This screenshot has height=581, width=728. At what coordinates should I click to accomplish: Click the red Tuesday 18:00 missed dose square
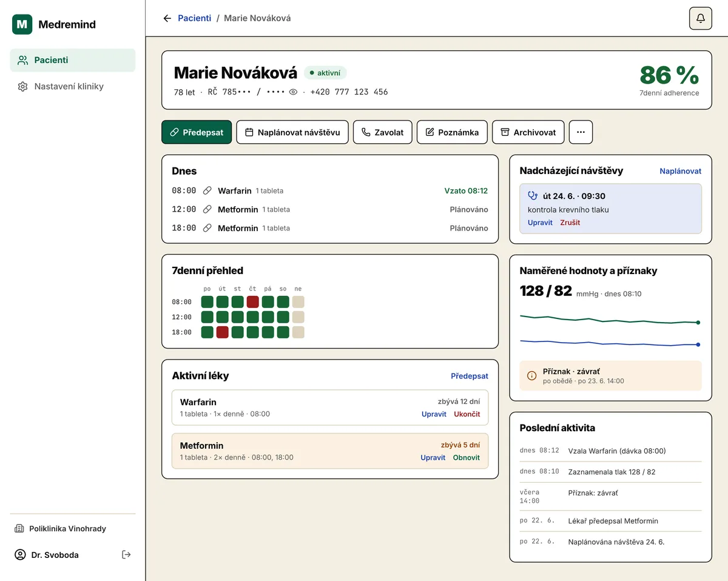[x=223, y=332]
